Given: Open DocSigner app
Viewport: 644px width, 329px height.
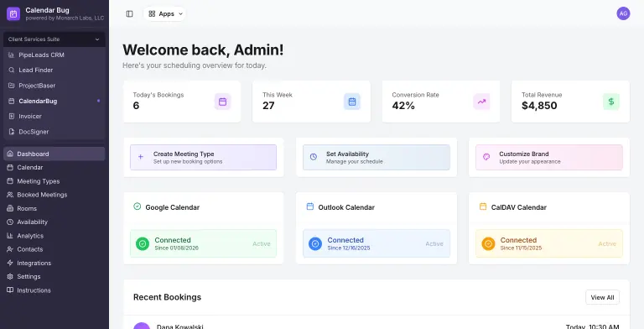Looking at the screenshot, I should coord(55,132).
